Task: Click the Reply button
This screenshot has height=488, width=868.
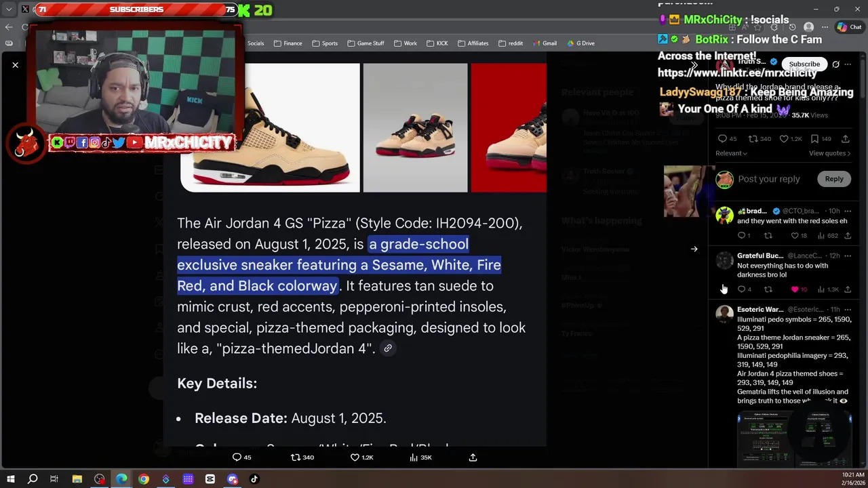Action: [x=834, y=179]
